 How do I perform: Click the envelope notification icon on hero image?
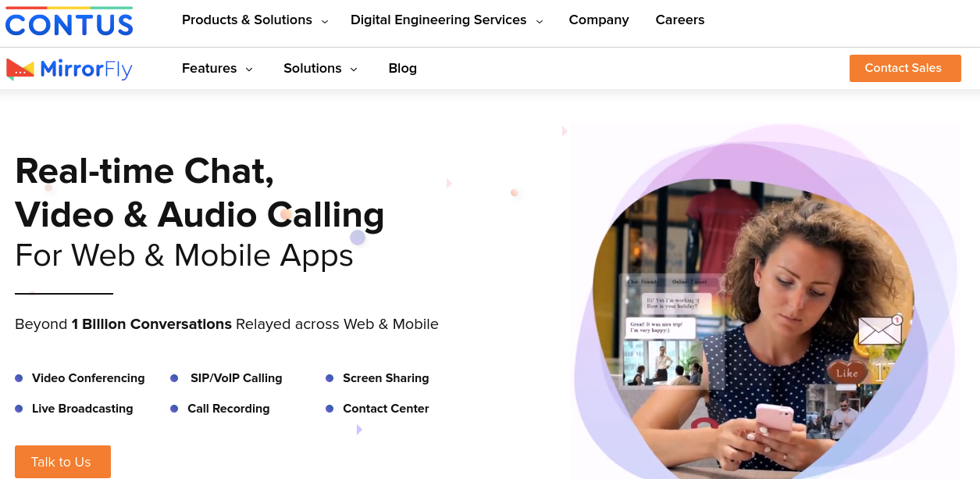(880, 330)
